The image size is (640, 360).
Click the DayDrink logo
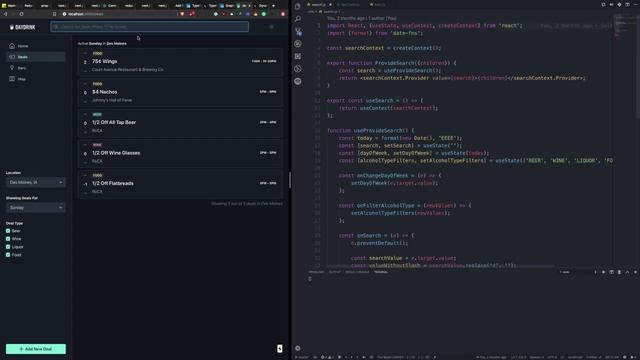pyautogui.click(x=22, y=27)
